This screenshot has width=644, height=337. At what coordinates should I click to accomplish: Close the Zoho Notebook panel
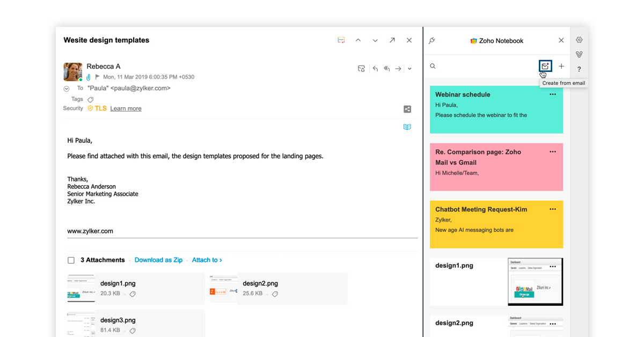pyautogui.click(x=561, y=40)
